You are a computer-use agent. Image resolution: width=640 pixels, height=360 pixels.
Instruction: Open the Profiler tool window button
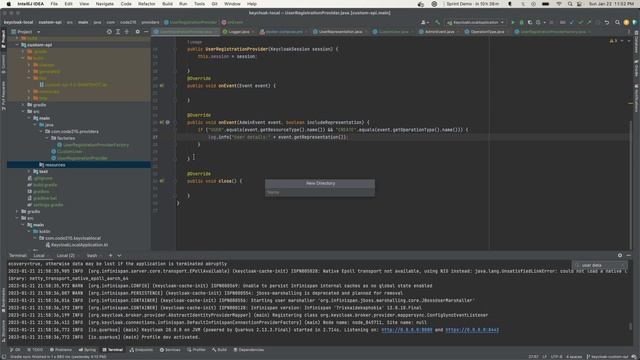197,350
